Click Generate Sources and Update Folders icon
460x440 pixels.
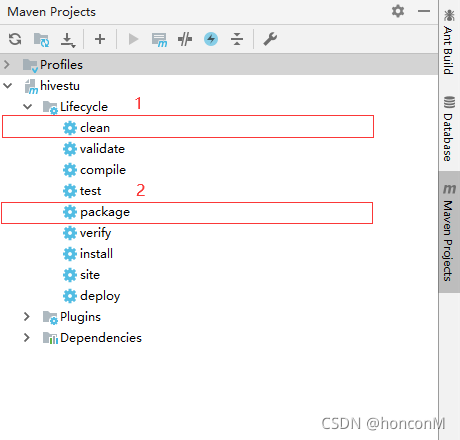(x=42, y=40)
